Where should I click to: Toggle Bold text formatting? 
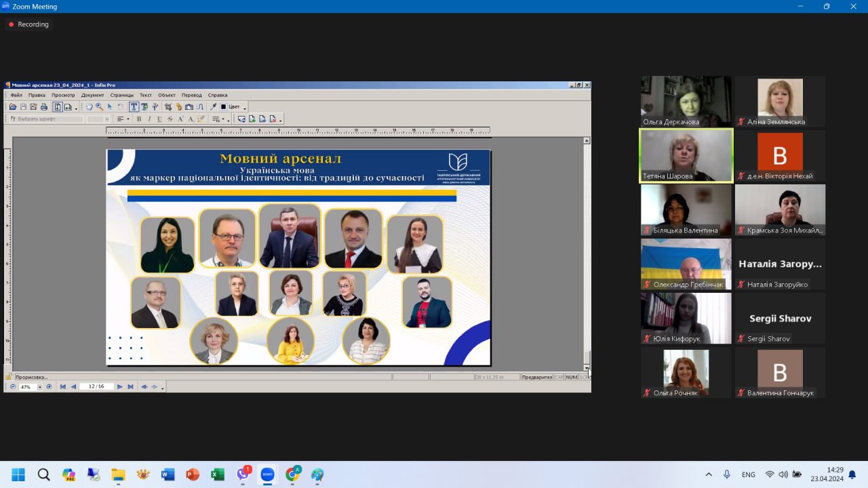[139, 119]
